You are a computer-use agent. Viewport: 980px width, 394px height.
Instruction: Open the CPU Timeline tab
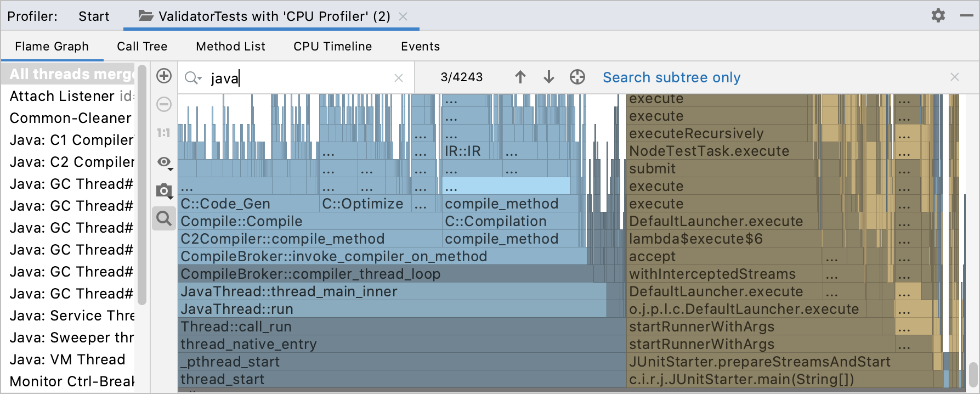[332, 46]
